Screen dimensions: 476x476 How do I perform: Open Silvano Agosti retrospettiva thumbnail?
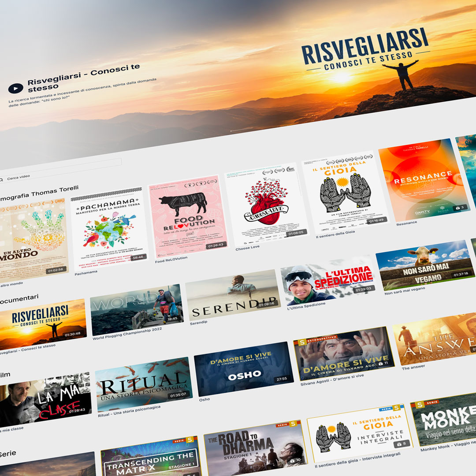coord(344,353)
